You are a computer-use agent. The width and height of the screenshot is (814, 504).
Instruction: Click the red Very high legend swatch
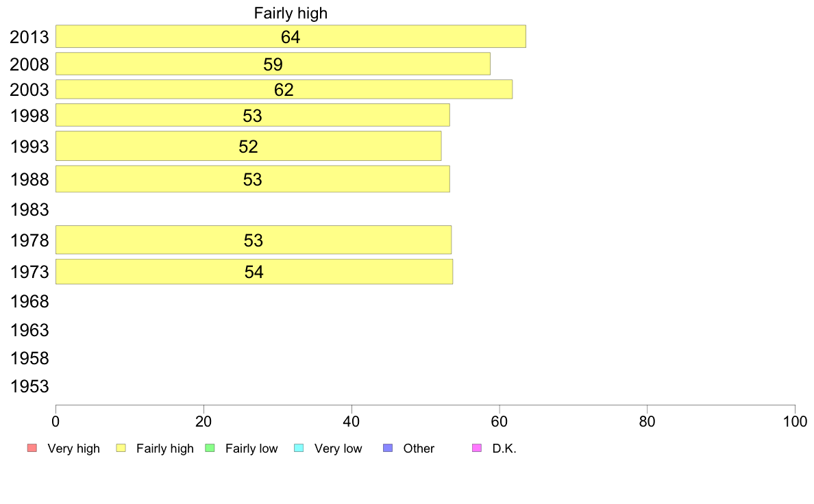click(x=32, y=448)
